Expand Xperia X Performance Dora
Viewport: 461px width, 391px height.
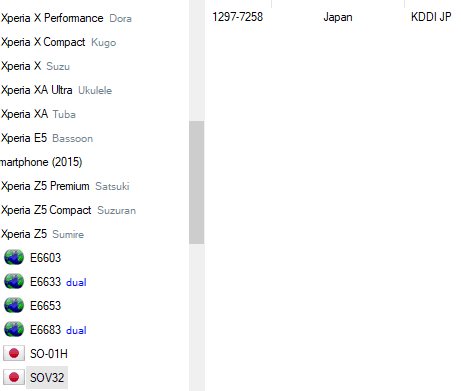[66, 18]
